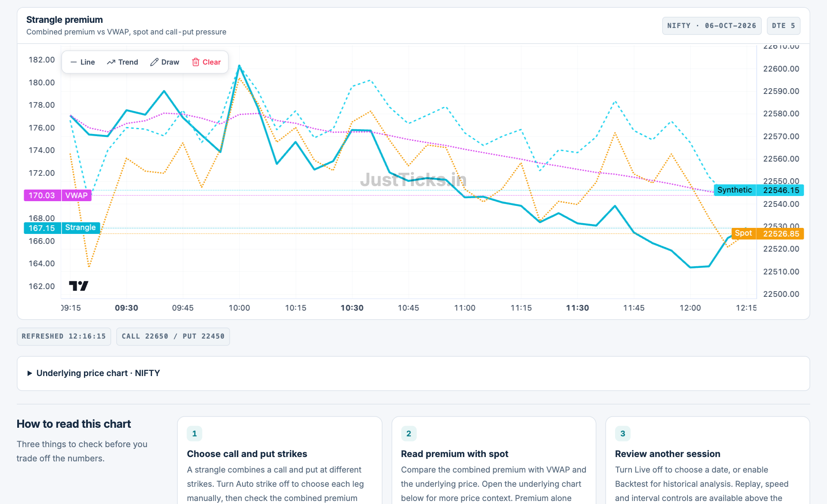This screenshot has height=504, width=827.
Task: Click the 22600.00 spot axis value
Action: [x=781, y=69]
